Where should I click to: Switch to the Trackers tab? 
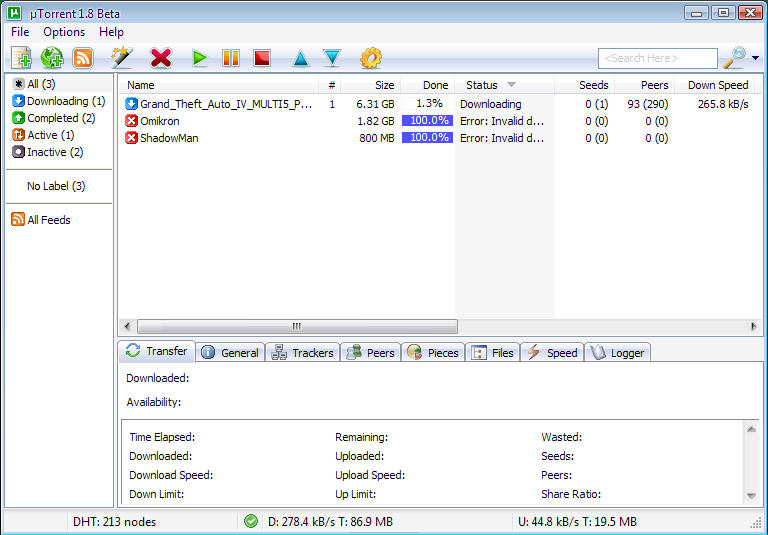[303, 353]
